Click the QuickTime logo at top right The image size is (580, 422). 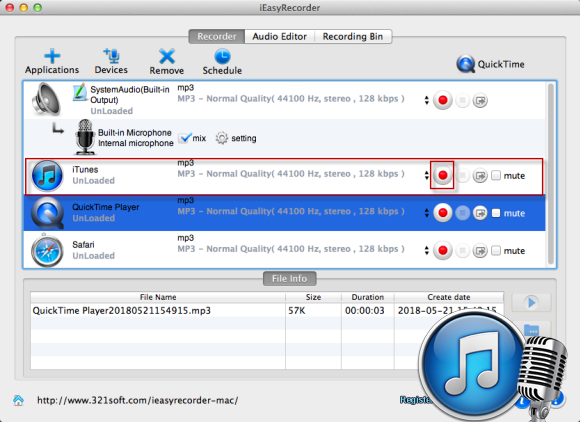[465, 64]
